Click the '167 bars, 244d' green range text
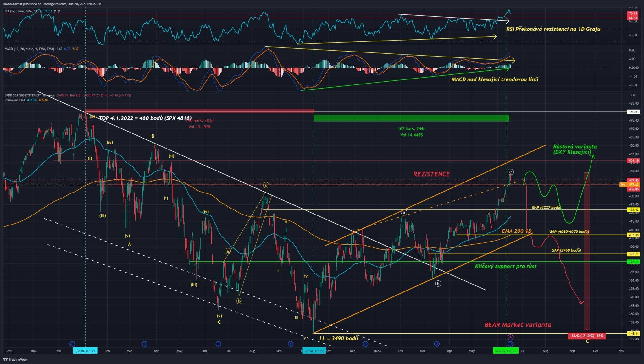Screen dimensions: 644x364 pos(411,129)
